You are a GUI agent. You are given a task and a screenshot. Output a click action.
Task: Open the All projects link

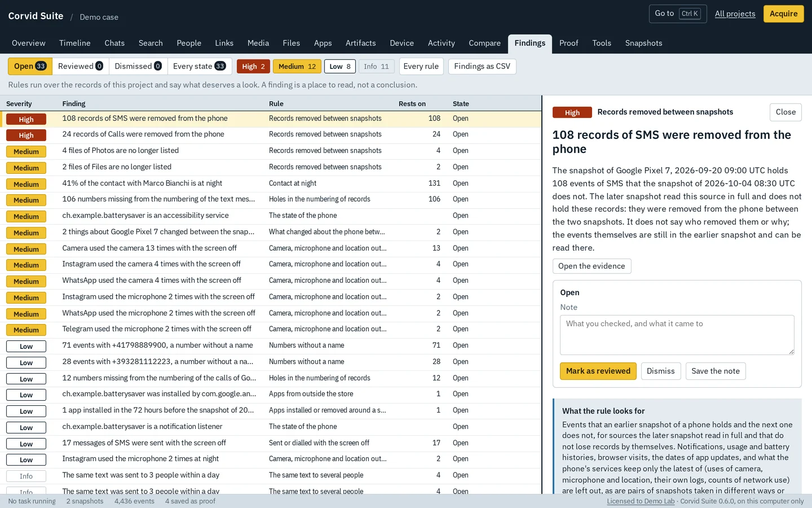[x=735, y=14]
